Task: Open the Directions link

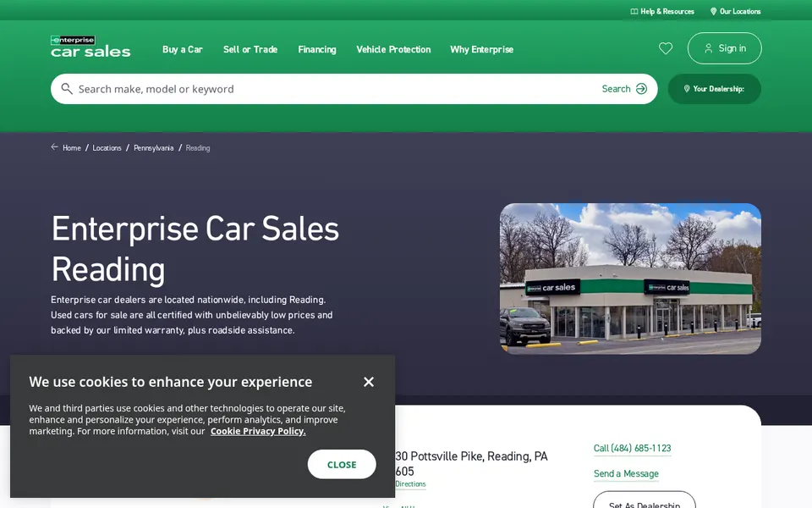Action: pos(410,484)
